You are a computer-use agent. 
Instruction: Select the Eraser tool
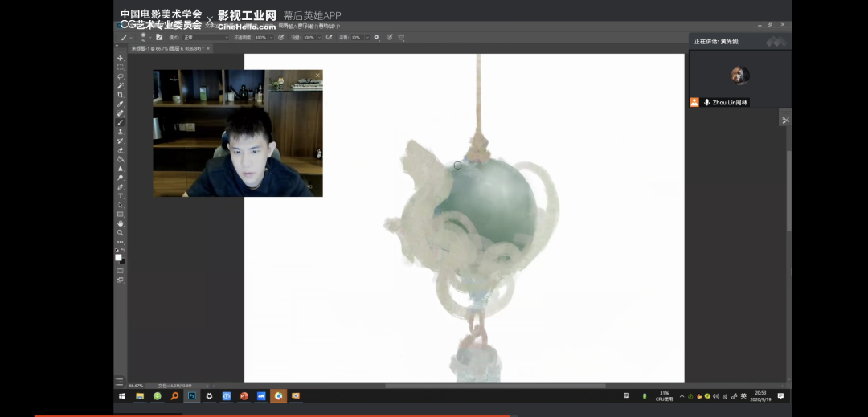(121, 150)
